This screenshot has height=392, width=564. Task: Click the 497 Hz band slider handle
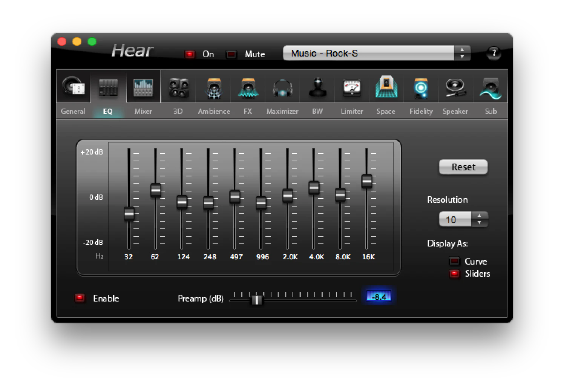point(235,196)
